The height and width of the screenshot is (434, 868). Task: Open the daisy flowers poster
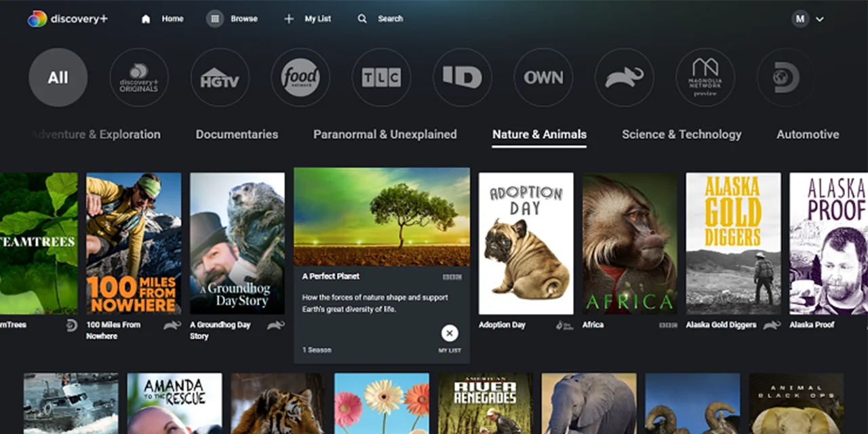[382, 403]
